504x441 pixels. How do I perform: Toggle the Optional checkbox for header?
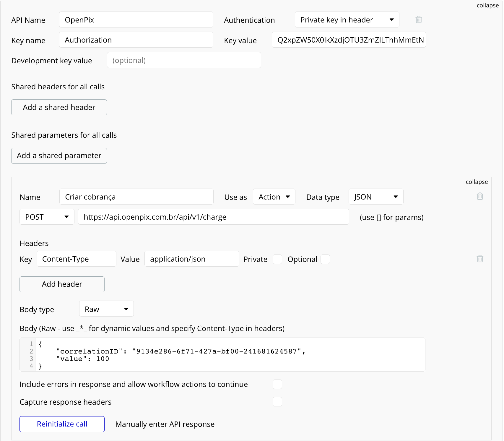click(x=325, y=259)
